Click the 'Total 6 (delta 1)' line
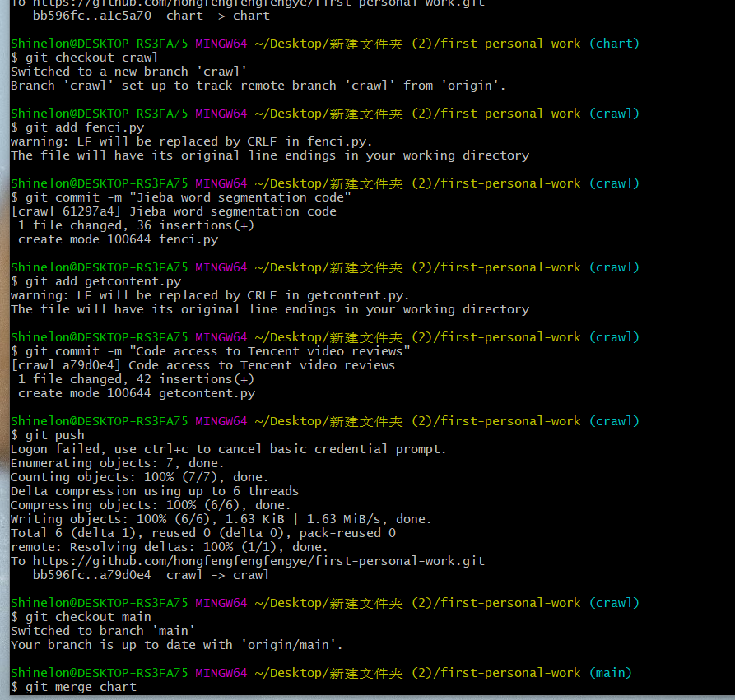Viewport: 735px width, 700px height. pos(203,533)
